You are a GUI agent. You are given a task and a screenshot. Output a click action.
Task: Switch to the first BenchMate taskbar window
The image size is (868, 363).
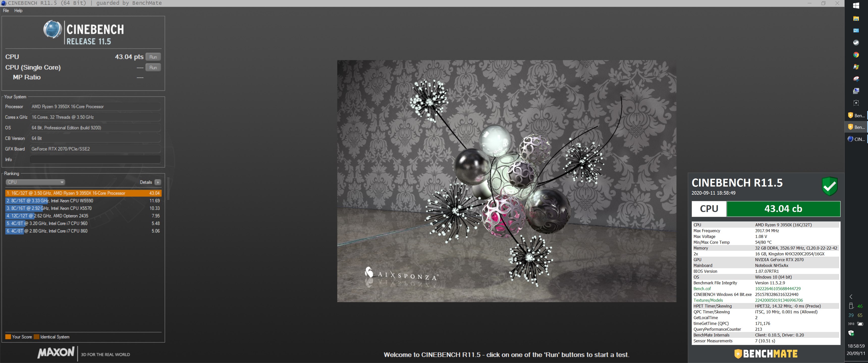click(856, 115)
